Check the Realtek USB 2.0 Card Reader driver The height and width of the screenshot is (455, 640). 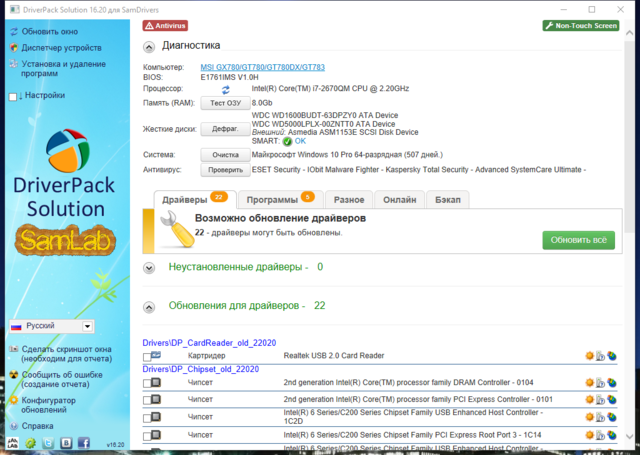click(148, 356)
